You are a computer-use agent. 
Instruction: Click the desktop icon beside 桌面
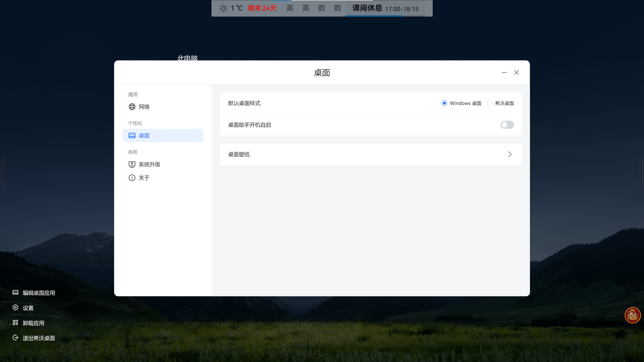132,135
